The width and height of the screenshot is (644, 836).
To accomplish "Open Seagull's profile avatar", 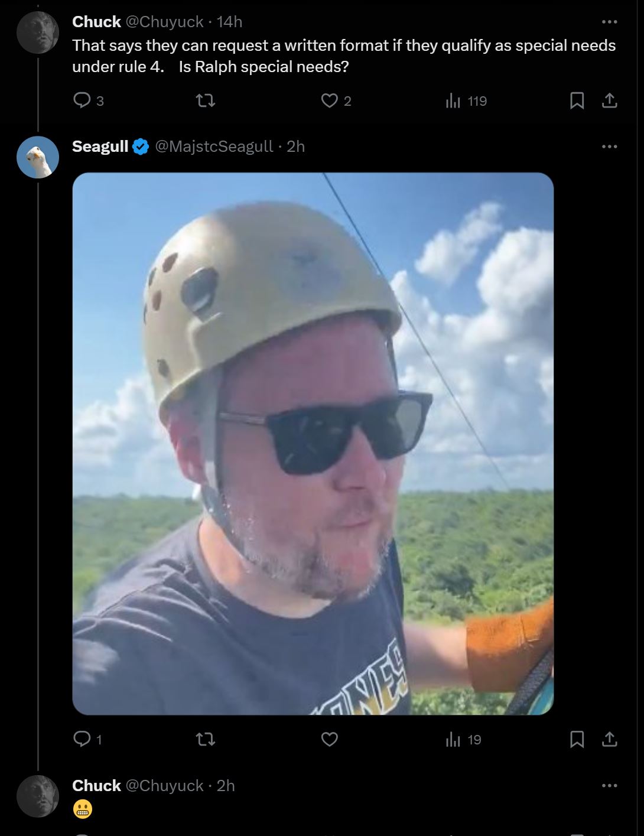I will [38, 157].
